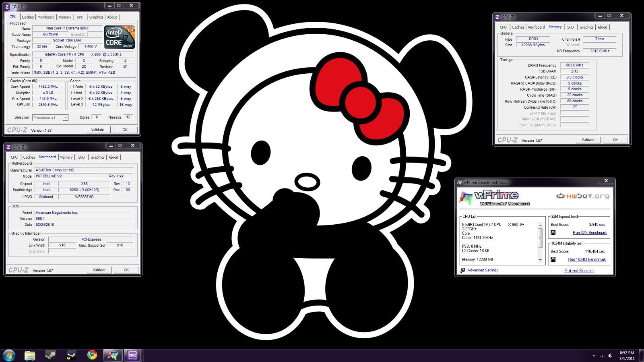The width and height of the screenshot is (644, 362).
Task: Click the Advanced Settings wrench icon
Action: click(x=462, y=270)
